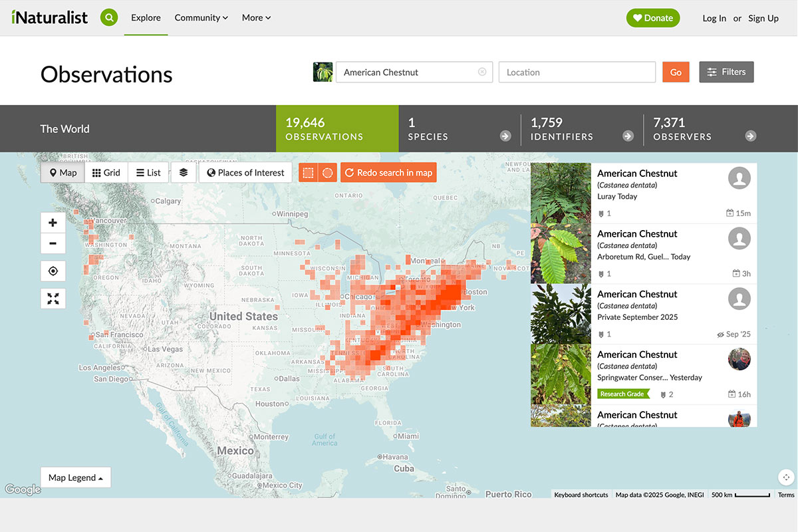Select the Map view toggle
Screen dimensions: 798x532
63,173
